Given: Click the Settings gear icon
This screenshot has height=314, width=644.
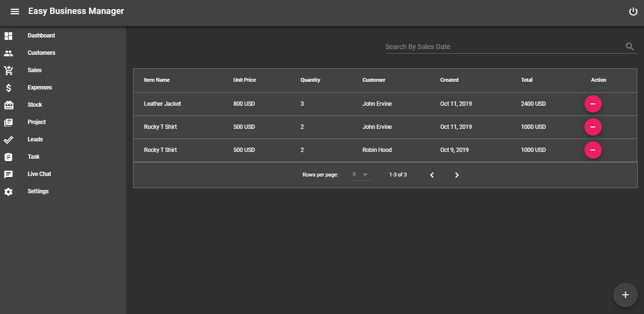Looking at the screenshot, I should click(8, 191).
